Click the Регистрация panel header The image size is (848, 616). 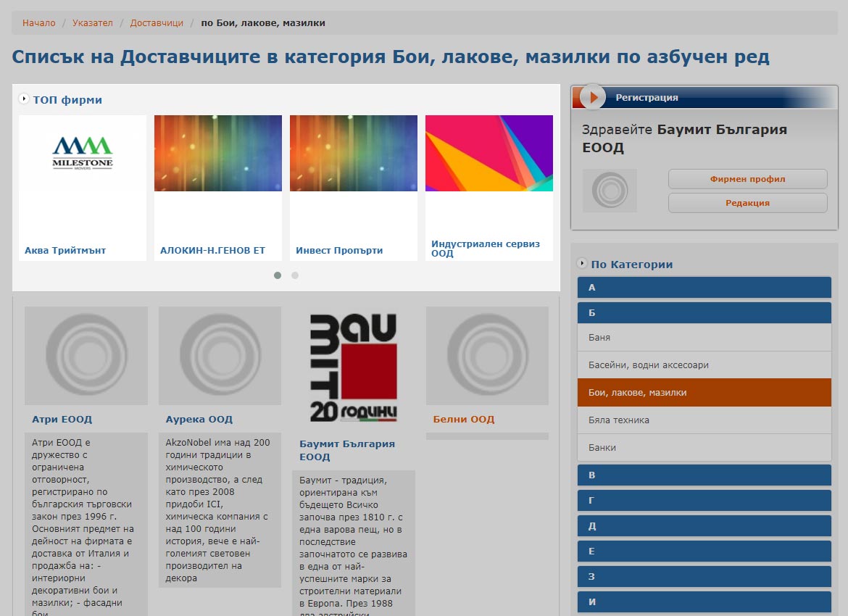[704, 97]
